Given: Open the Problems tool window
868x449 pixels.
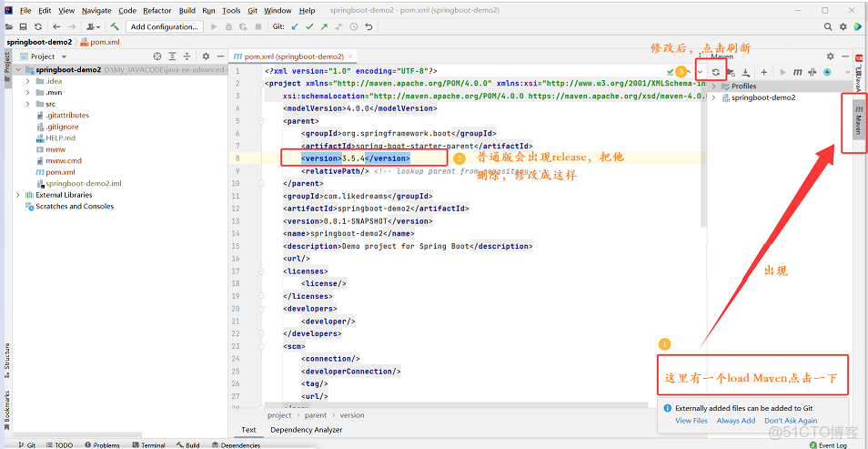Looking at the screenshot, I should (102, 445).
